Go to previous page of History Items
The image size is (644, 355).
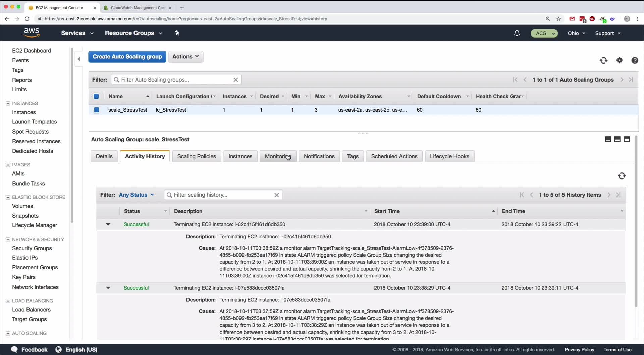[531, 195]
